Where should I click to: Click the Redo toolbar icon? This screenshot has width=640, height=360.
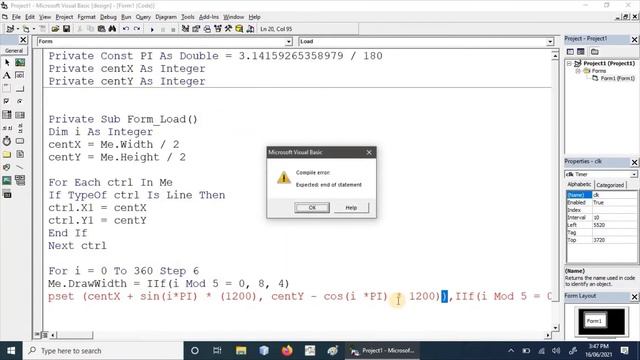pyautogui.click(x=137, y=29)
